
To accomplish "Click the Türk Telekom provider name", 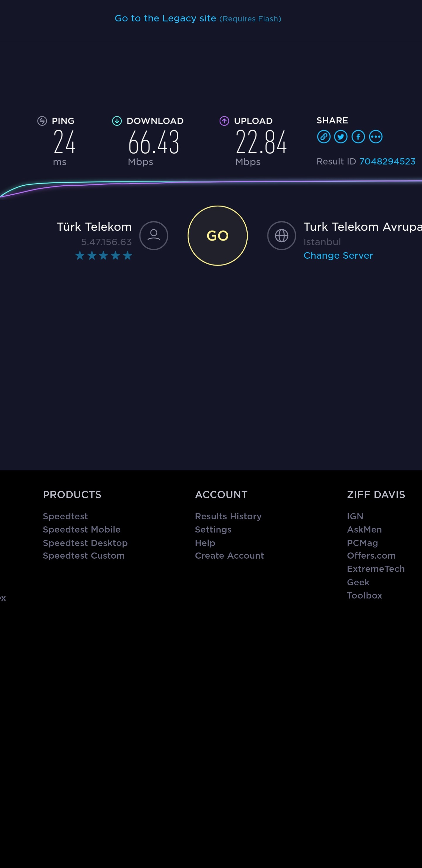I will [x=94, y=227].
